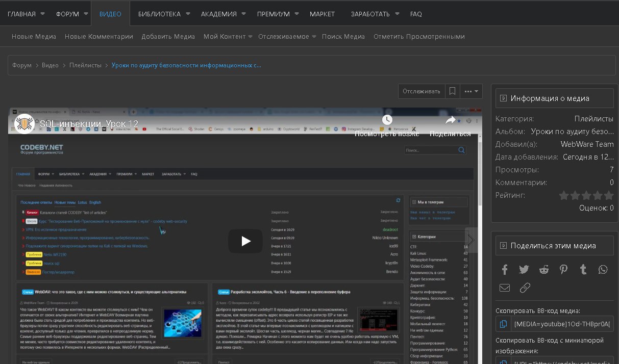Viewport: 619px width, 364px height.
Task: Click Отметить Просмотренными
Action: 419,37
